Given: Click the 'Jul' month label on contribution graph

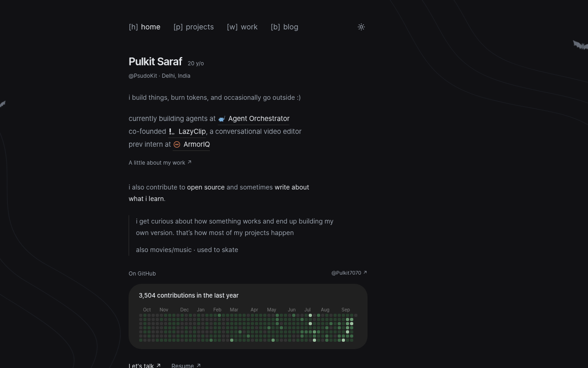Looking at the screenshot, I should point(307,310).
